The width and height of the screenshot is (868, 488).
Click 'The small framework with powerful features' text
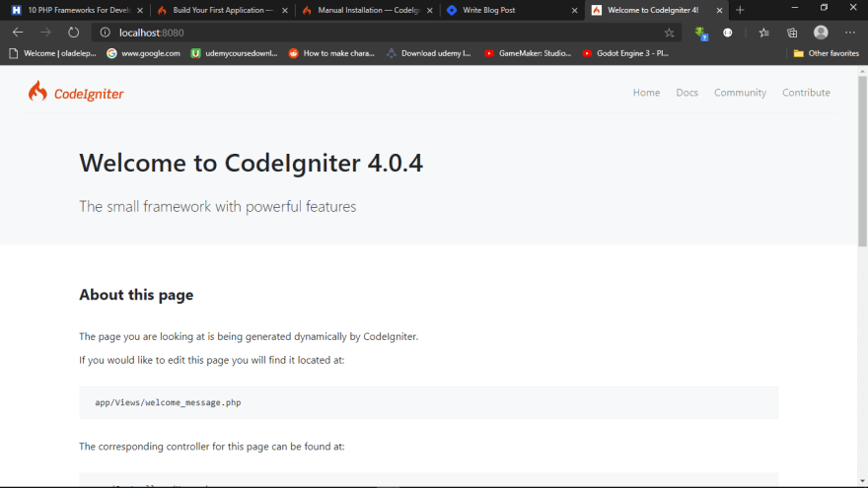click(218, 206)
